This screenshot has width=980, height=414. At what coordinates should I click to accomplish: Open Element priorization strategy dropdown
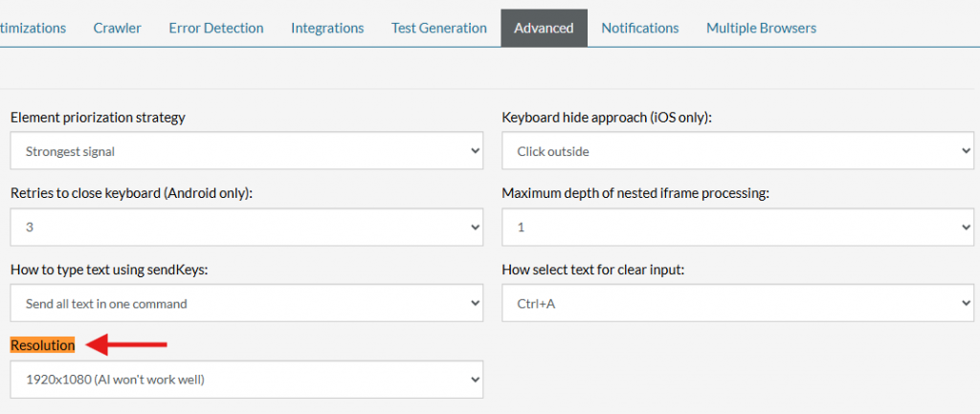[x=246, y=151]
